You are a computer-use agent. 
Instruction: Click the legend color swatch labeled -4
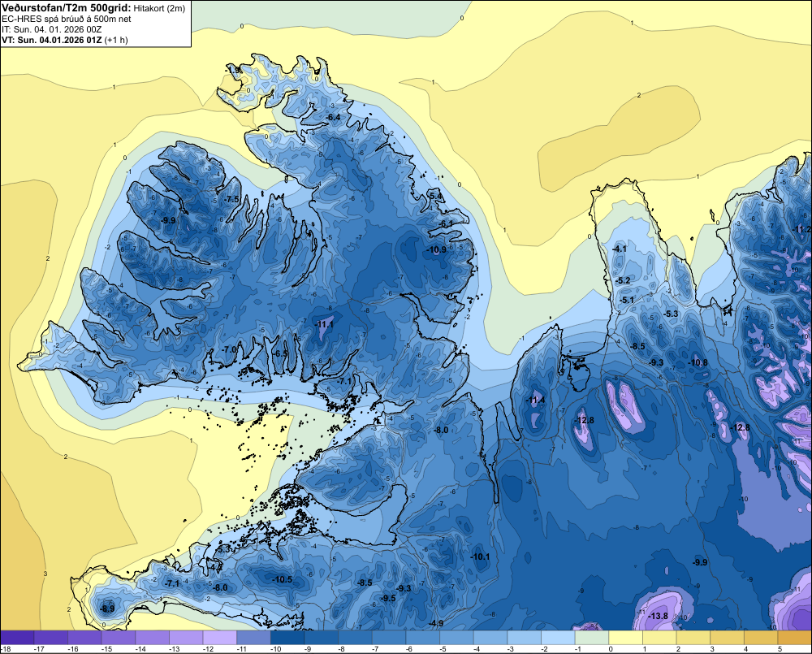[x=490, y=638]
